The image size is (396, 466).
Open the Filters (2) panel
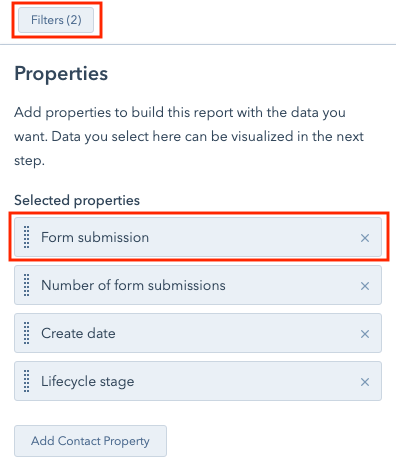[x=56, y=20]
